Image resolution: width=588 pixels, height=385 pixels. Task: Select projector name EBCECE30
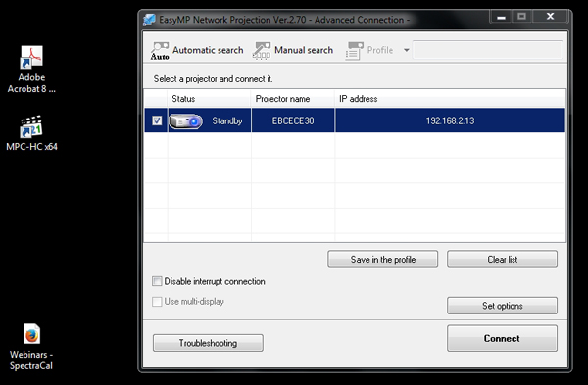[x=293, y=120]
